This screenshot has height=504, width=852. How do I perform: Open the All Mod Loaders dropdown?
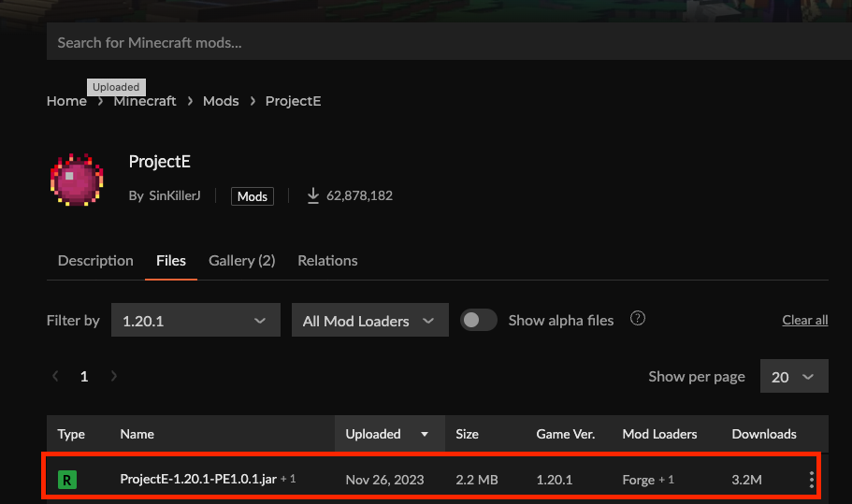point(370,320)
